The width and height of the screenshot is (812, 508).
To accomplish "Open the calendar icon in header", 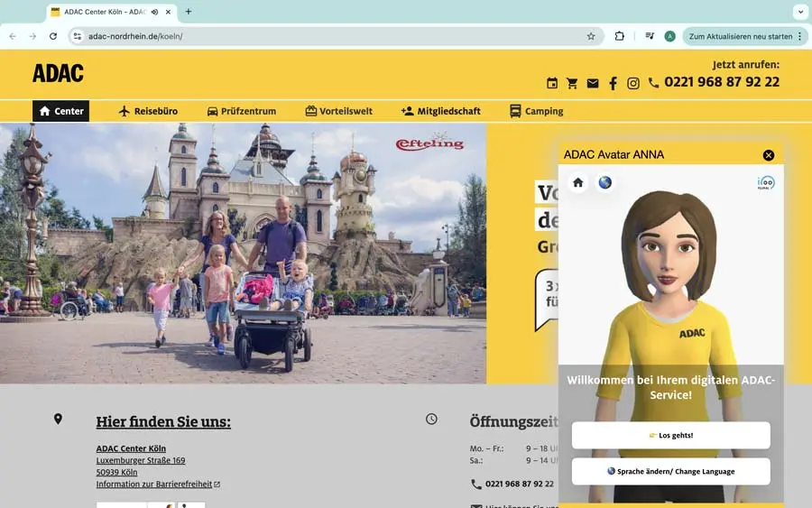I will coord(552,83).
